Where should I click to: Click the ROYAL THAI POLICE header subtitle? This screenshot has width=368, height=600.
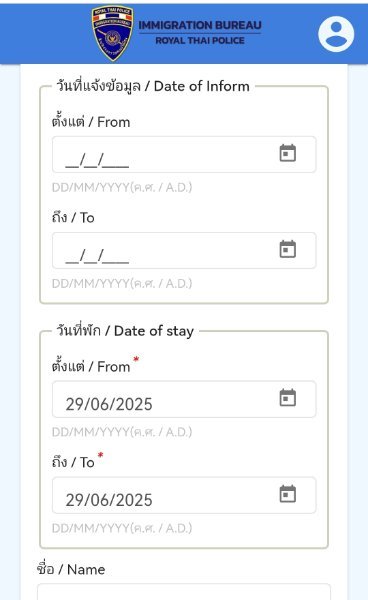tap(200, 41)
